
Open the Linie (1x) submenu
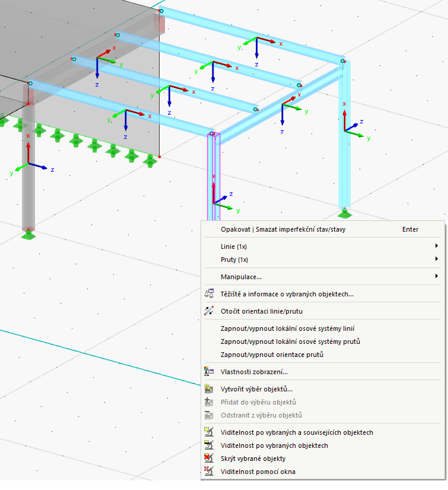(x=322, y=246)
